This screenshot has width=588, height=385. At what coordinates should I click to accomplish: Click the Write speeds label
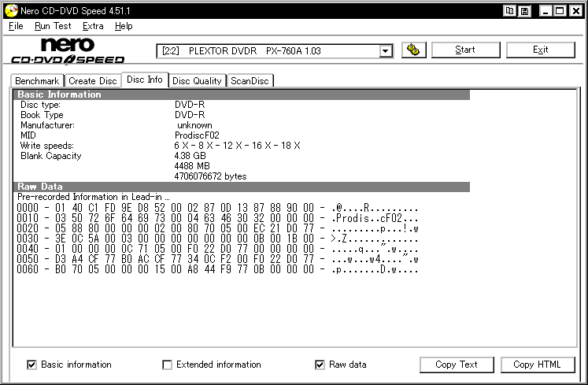(47, 145)
